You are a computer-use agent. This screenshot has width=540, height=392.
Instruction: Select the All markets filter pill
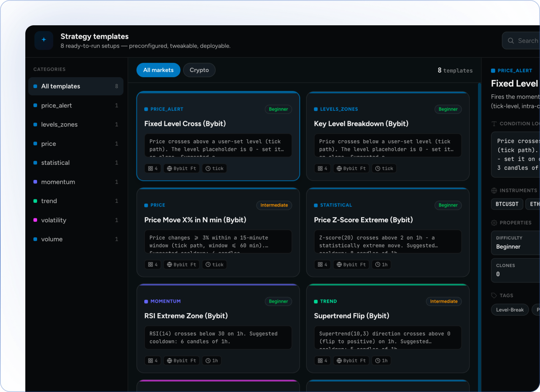tap(158, 70)
